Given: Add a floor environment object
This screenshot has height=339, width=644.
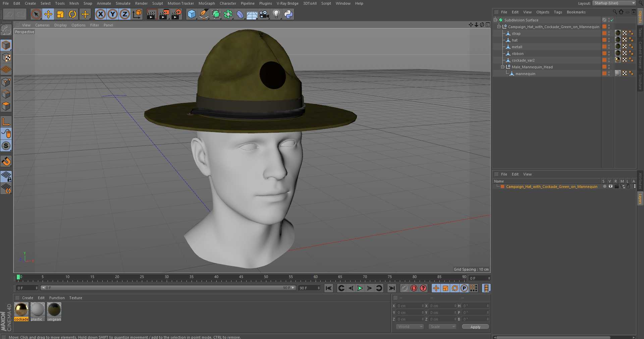Looking at the screenshot, I should pyautogui.click(x=252, y=14).
